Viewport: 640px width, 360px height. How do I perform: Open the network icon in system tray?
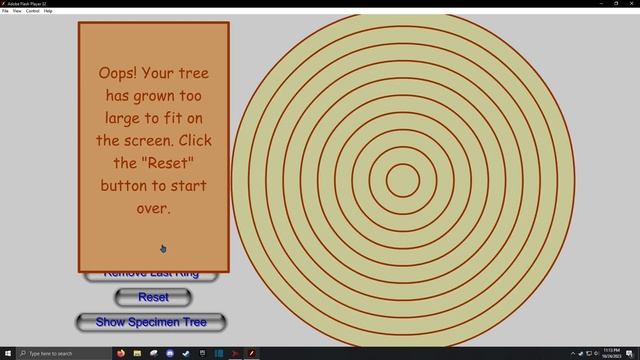[589, 353]
